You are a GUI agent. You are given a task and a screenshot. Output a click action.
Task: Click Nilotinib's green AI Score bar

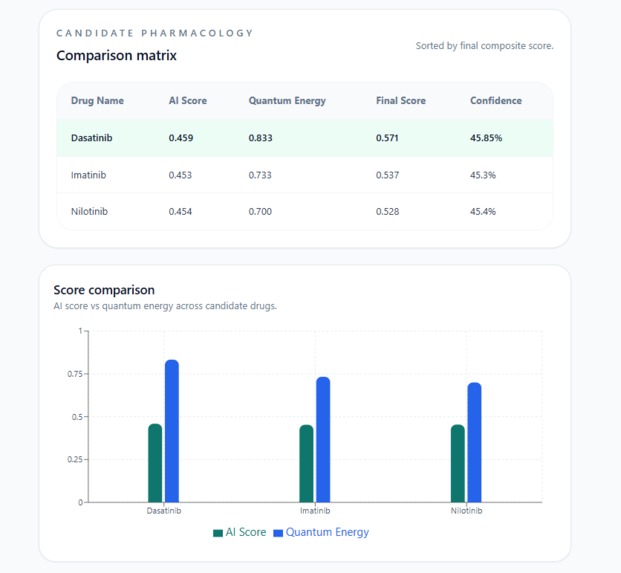point(457,464)
